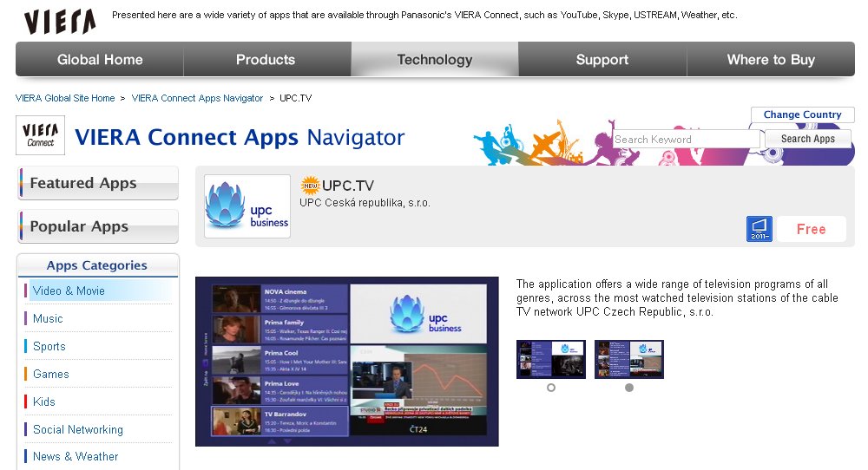
Task: Click the UPC Ceská republika, s.r.o. publisher text
Action: coord(365,203)
